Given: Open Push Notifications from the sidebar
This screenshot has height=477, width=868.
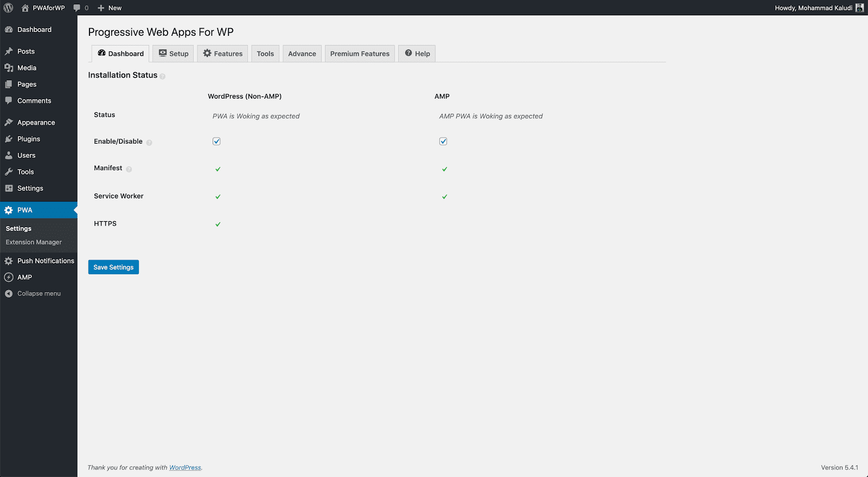Looking at the screenshot, I should click(x=46, y=261).
